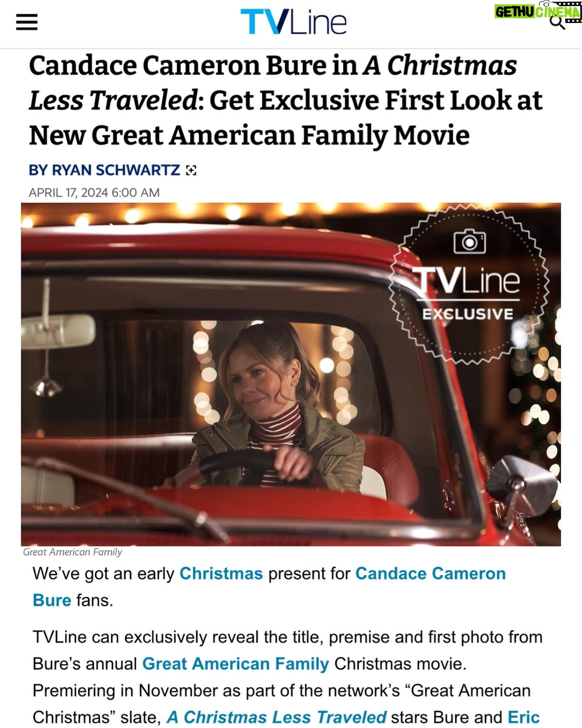Open the Great American Family link
The height and width of the screenshot is (728, 582).
tap(236, 664)
